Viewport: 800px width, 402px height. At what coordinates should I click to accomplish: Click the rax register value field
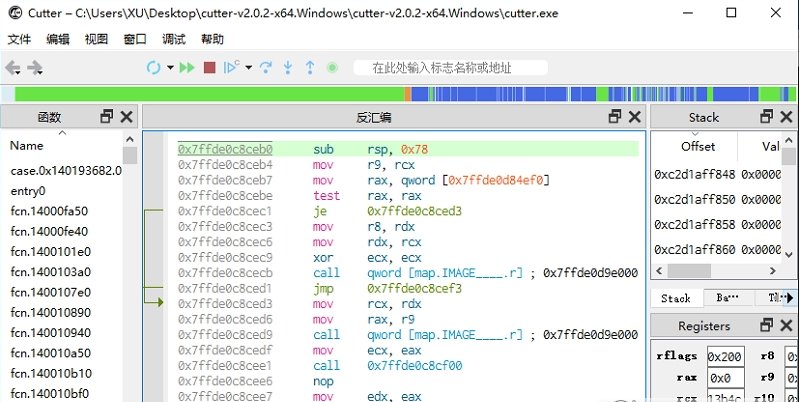(725, 378)
